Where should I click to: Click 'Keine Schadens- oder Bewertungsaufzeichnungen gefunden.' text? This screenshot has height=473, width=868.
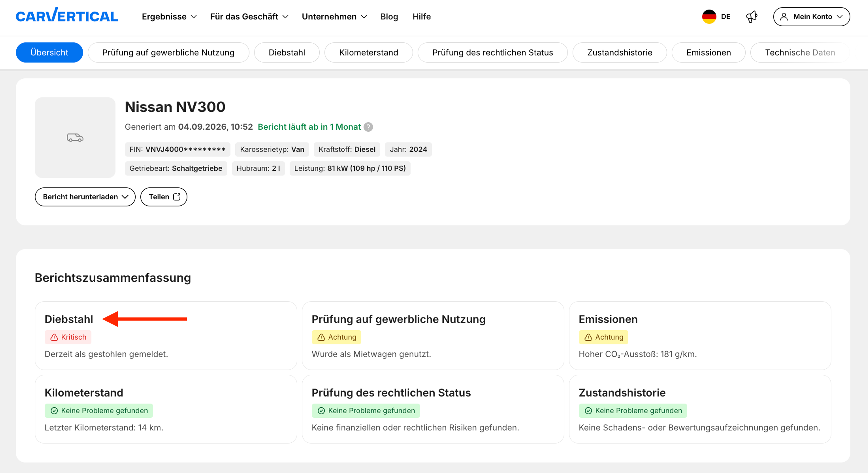point(700,428)
